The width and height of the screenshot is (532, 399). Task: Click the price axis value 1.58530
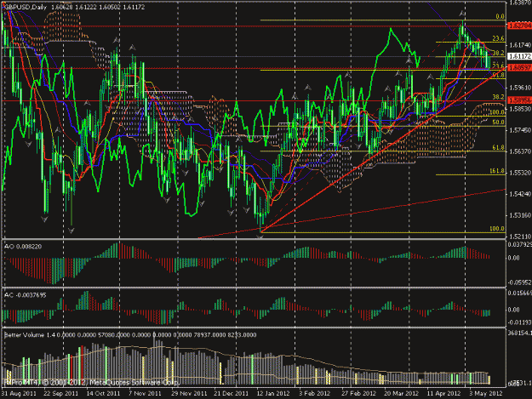click(519, 109)
